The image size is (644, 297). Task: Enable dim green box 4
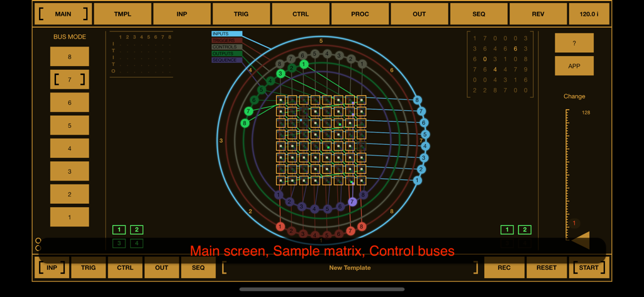click(x=136, y=243)
